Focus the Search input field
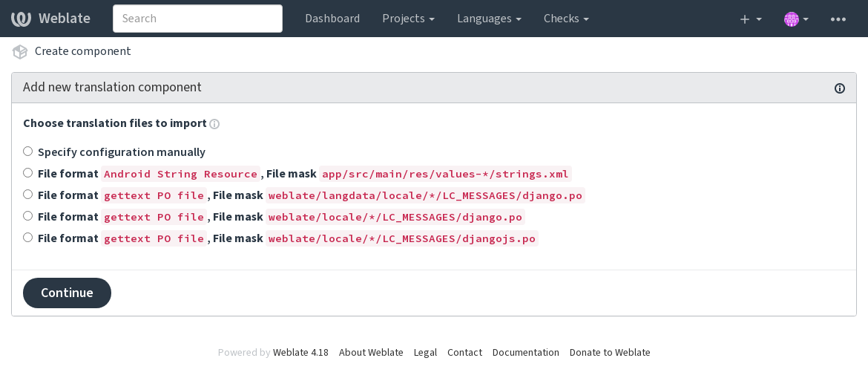868x381 pixels. click(x=197, y=19)
